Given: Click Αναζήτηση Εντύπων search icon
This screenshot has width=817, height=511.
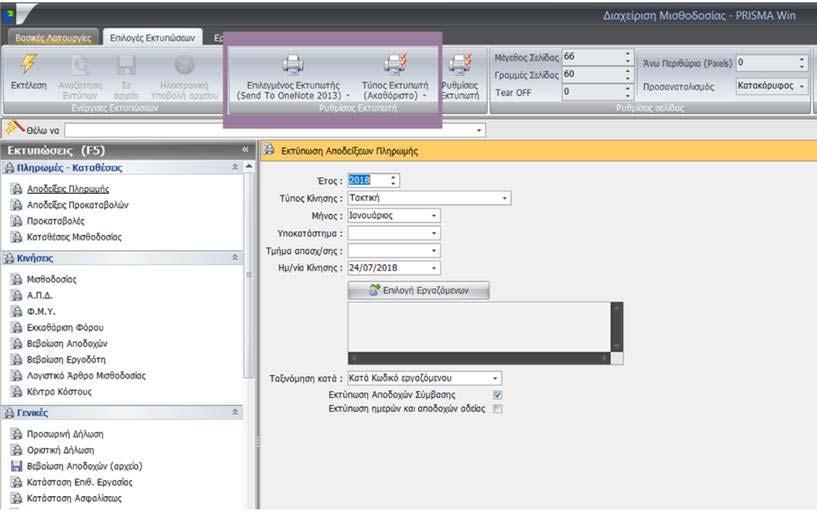Looking at the screenshot, I should click(80, 65).
